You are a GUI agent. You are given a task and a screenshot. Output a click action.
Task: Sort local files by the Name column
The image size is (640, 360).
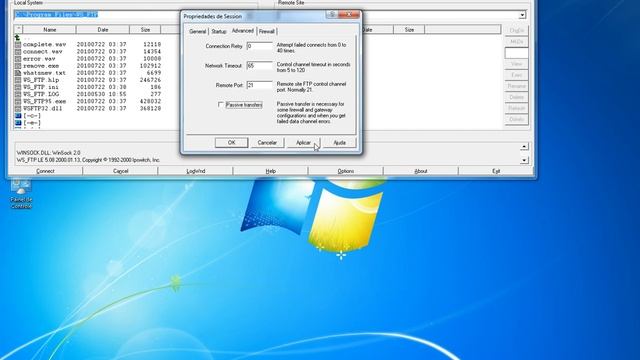point(49,30)
